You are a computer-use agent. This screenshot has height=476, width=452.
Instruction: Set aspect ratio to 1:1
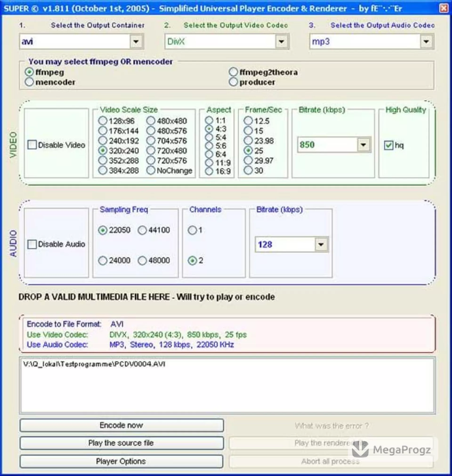point(209,120)
